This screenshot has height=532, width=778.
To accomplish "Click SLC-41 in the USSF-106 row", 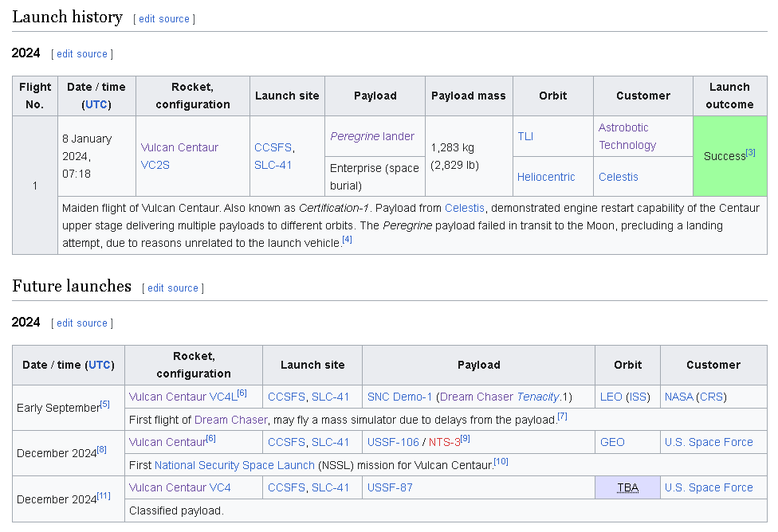I will coord(331,442).
